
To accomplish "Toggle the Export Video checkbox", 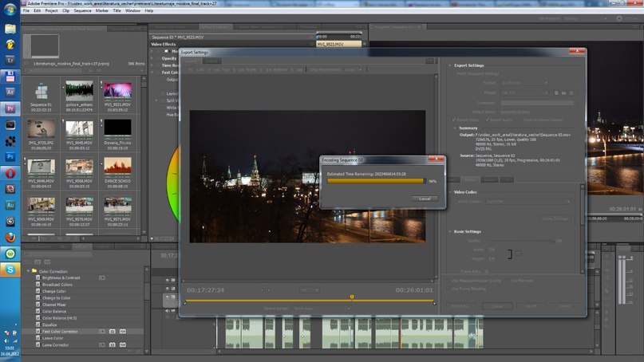I will pyautogui.click(x=453, y=120).
